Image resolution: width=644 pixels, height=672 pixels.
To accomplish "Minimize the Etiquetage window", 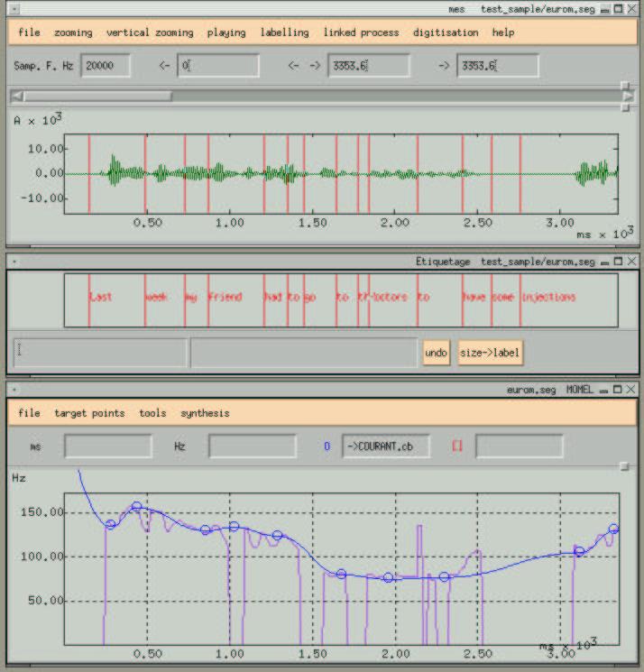I will click(x=604, y=262).
